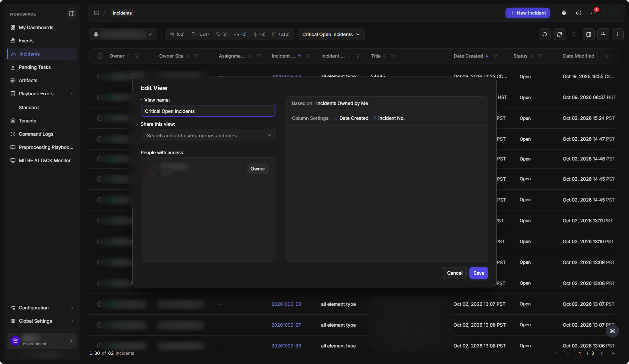Image resolution: width=629 pixels, height=364 pixels.
Task: Open the notifications bell icon
Action: pyautogui.click(x=593, y=13)
